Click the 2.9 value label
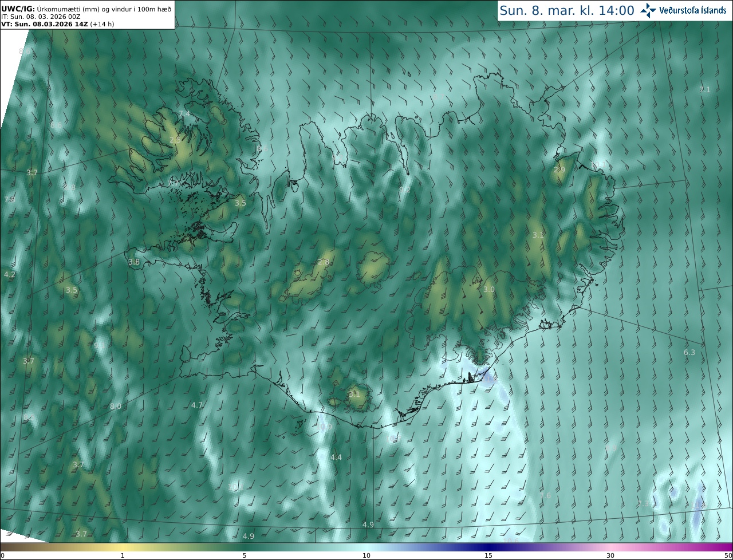Viewport: 733px width, 560px height. coord(559,169)
